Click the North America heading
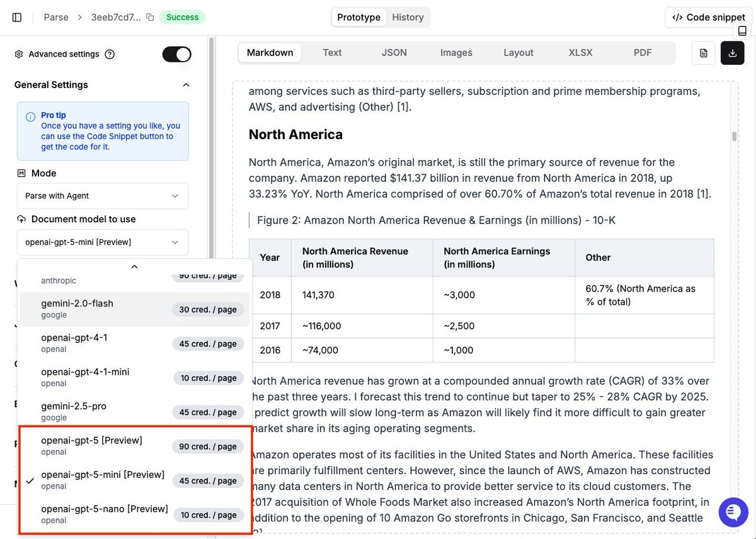Screen dimensions: 756x539 (295, 134)
